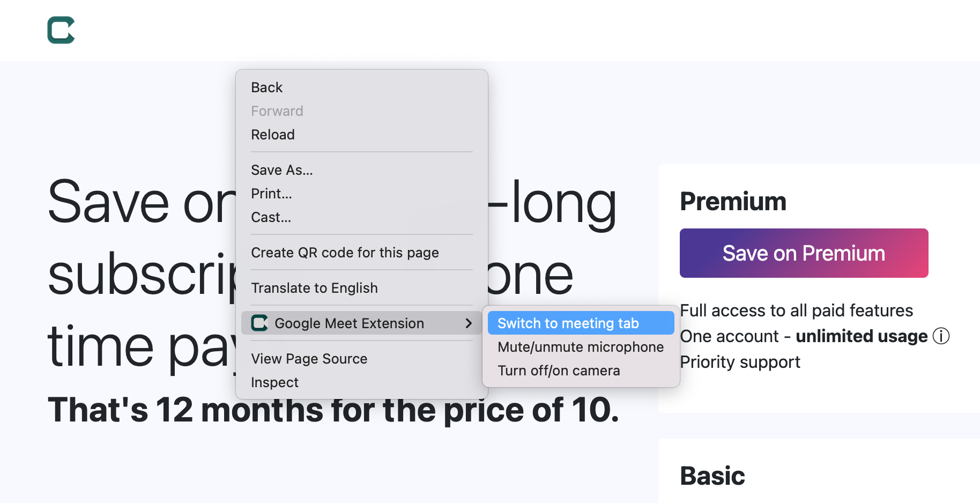Click the 'Premium' plan heading

coord(733,202)
